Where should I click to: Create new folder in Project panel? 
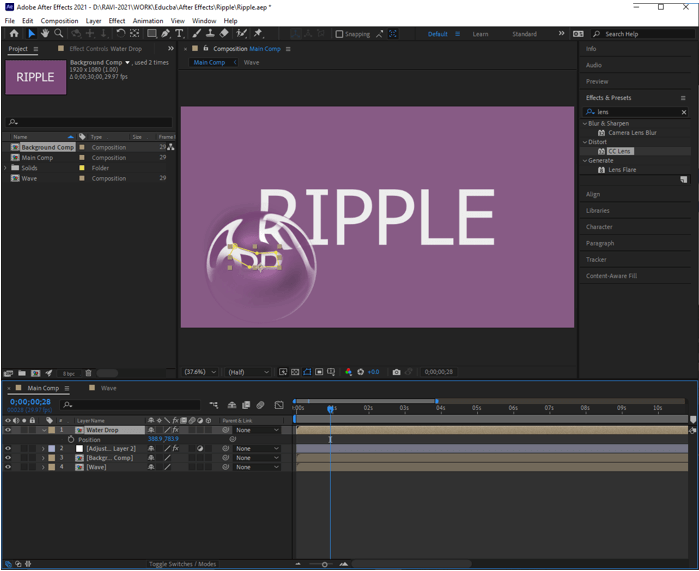pyautogui.click(x=22, y=374)
